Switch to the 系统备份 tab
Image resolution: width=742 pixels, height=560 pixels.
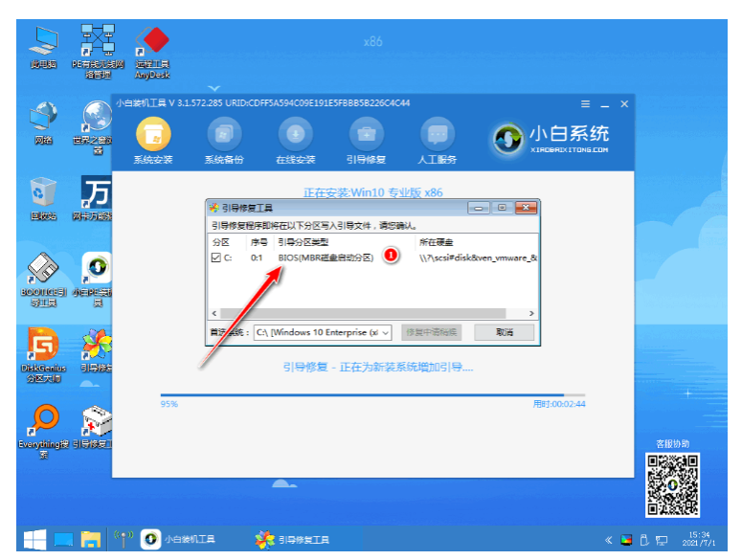pyautogui.click(x=223, y=140)
